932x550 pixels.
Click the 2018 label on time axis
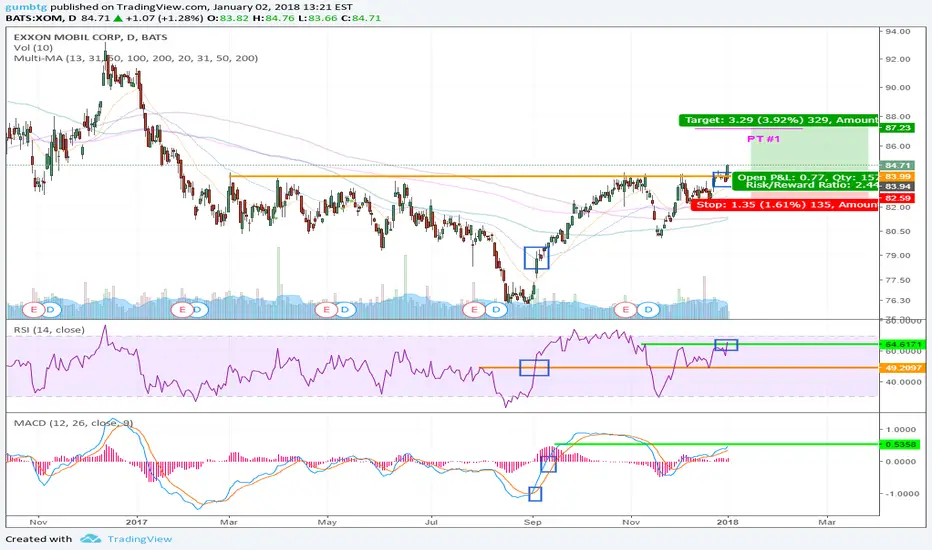728,522
